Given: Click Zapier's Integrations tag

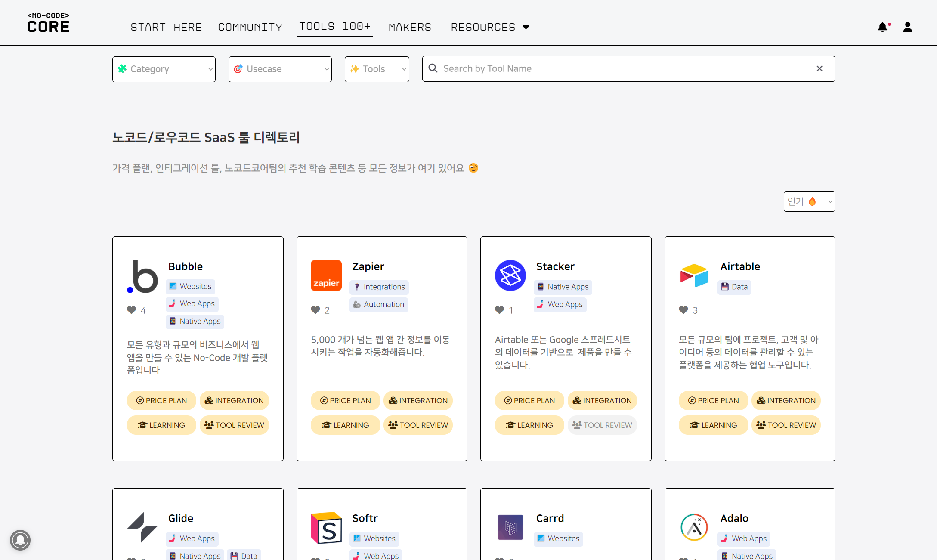Looking at the screenshot, I should (379, 287).
